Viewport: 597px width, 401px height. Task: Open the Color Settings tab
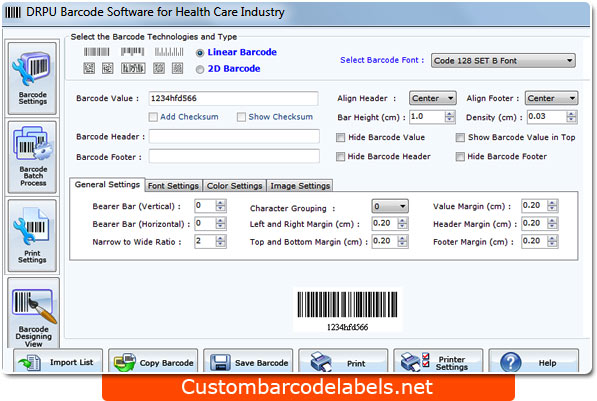235,186
